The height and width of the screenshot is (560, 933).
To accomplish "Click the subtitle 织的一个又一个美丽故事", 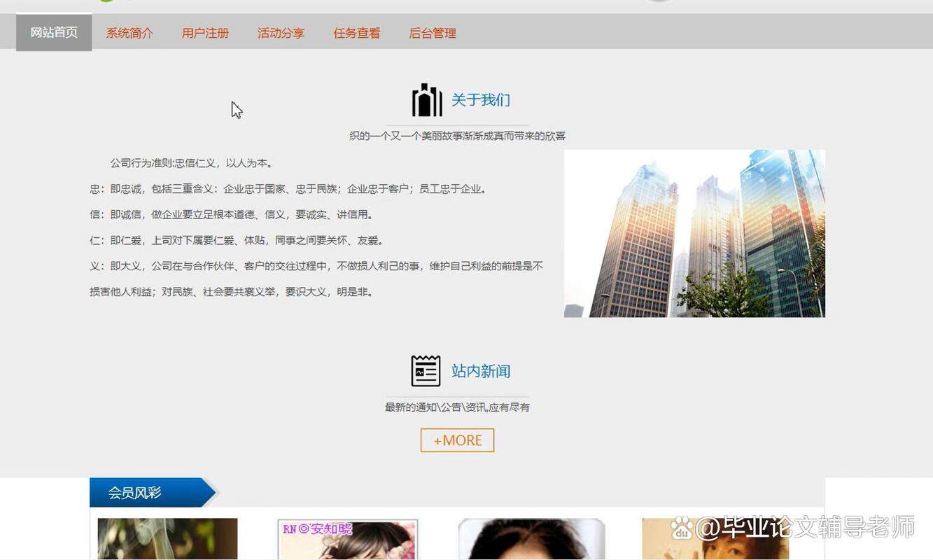I will point(457,136).
